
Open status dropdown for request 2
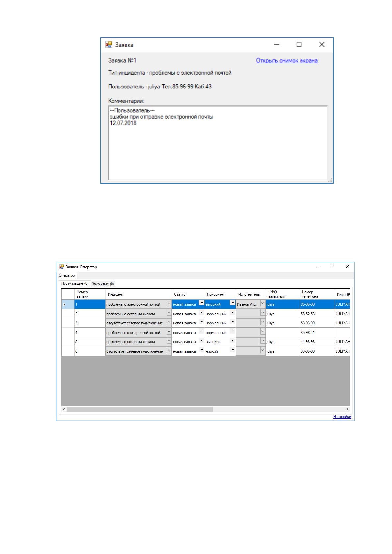[x=201, y=313]
